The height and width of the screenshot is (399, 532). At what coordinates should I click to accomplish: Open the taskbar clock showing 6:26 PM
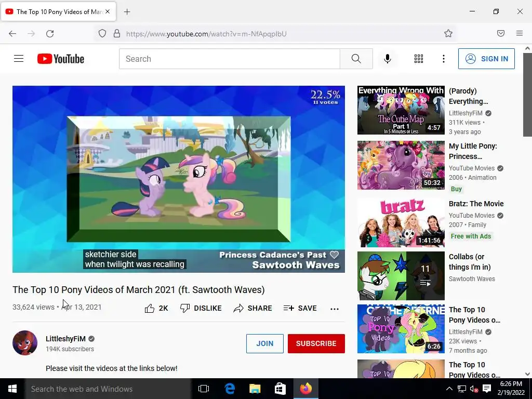click(511, 389)
